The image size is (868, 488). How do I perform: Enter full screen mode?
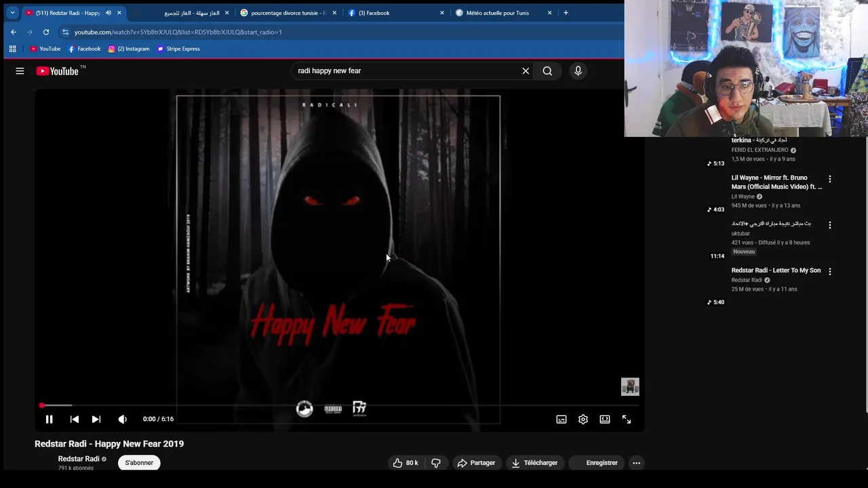pyautogui.click(x=627, y=419)
